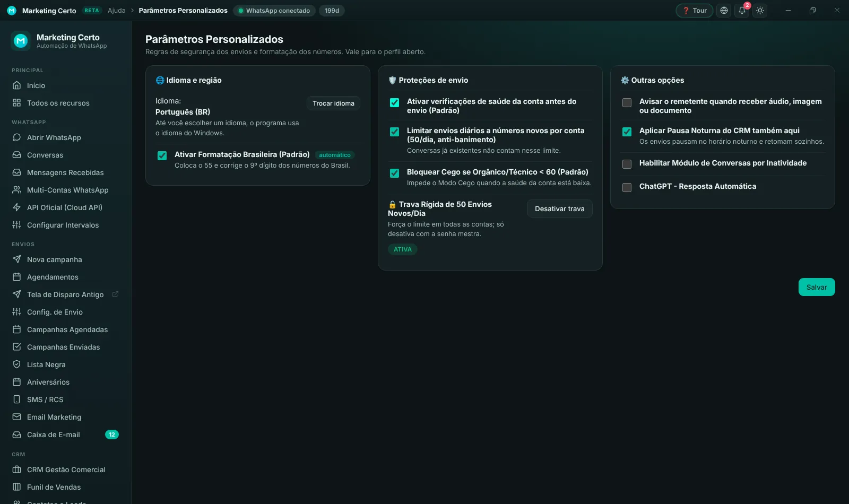Click the globe language icon in title bar
This screenshot has width=849, height=504.
point(724,11)
